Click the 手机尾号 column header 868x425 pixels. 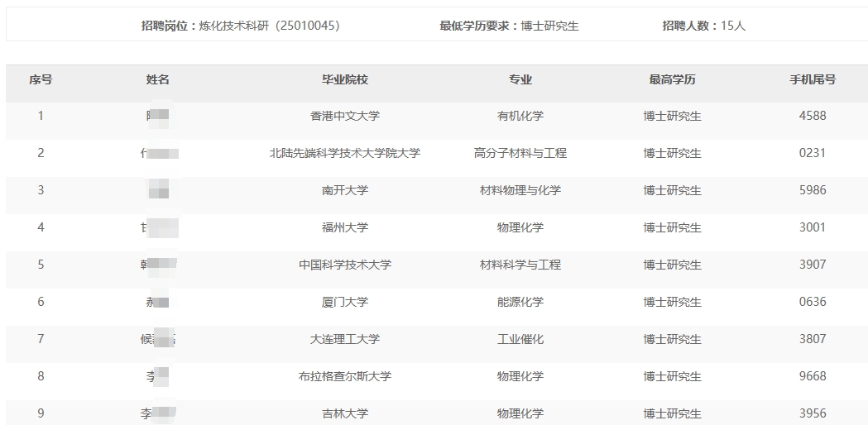coord(813,79)
